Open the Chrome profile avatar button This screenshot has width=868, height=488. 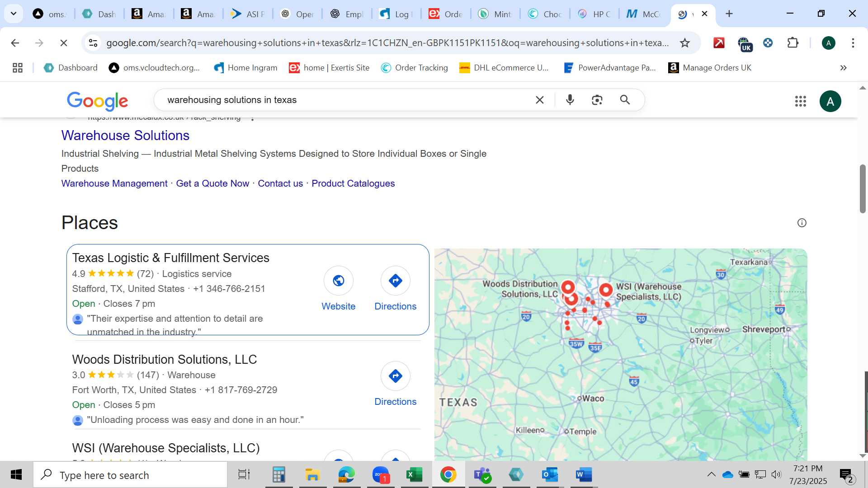[828, 43]
